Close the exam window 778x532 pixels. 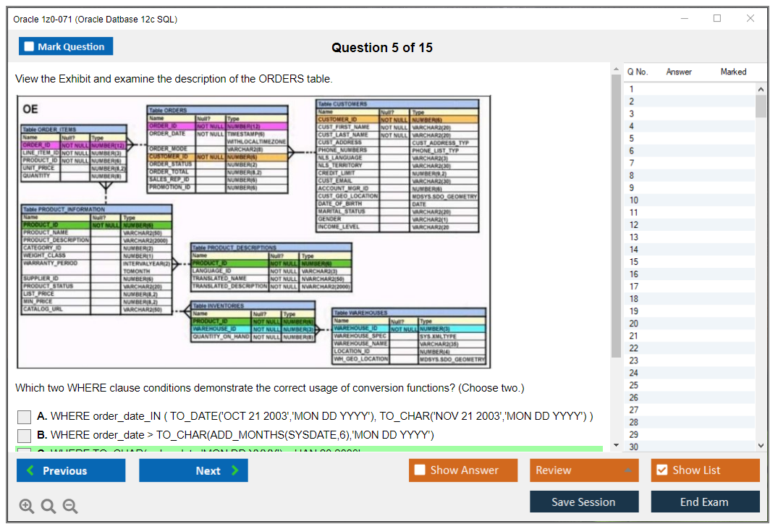click(x=750, y=19)
